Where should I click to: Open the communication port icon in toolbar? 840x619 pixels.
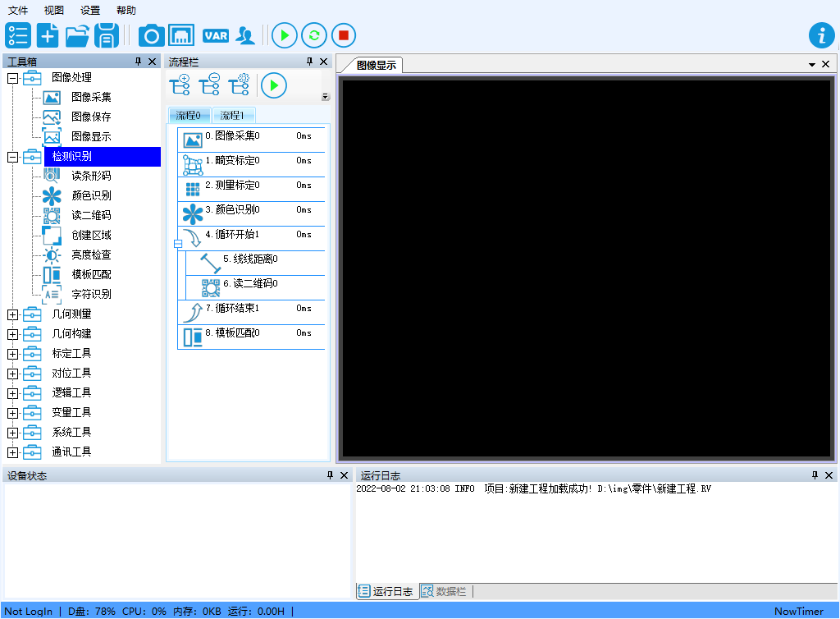point(181,36)
